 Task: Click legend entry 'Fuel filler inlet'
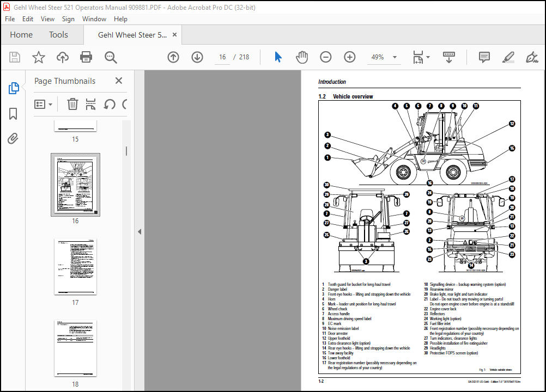coord(440,323)
